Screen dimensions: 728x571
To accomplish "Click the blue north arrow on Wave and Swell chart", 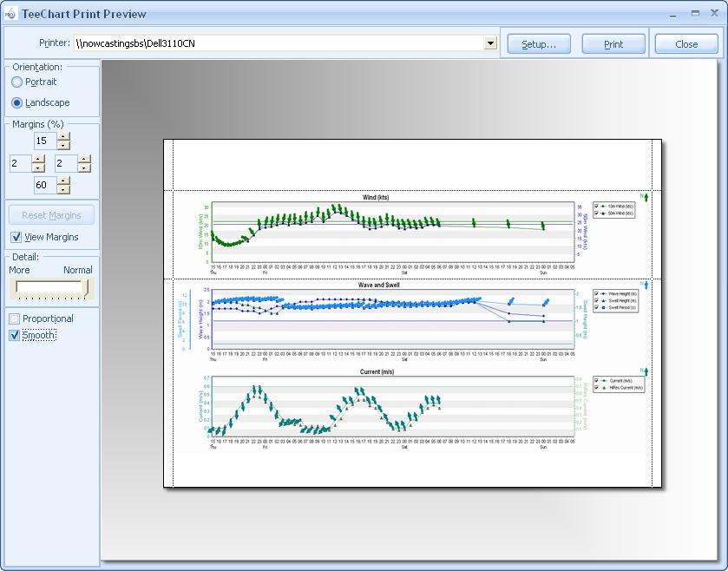I will tap(646, 285).
